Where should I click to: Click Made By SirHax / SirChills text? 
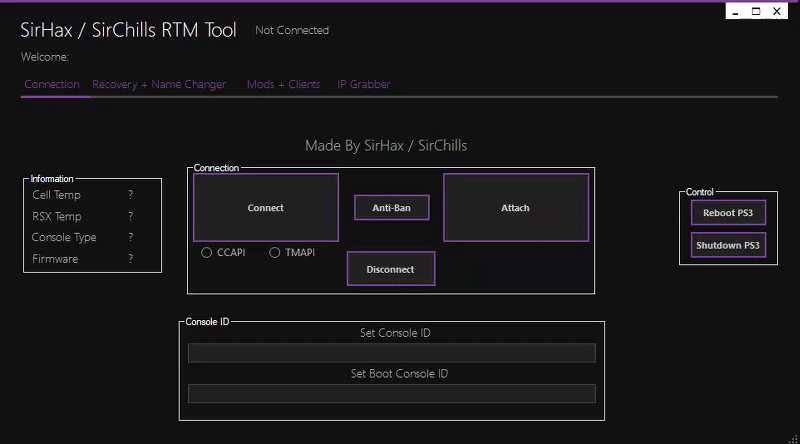[386, 145]
